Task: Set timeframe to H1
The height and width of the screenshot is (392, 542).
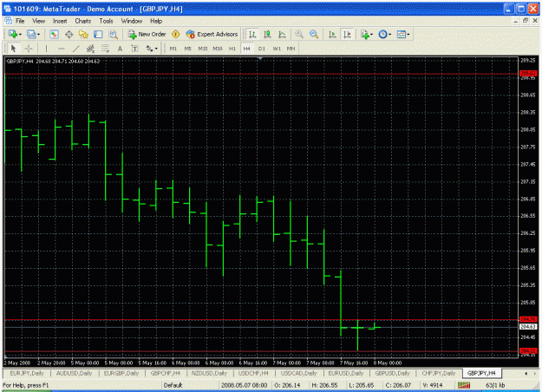Action: click(232, 49)
